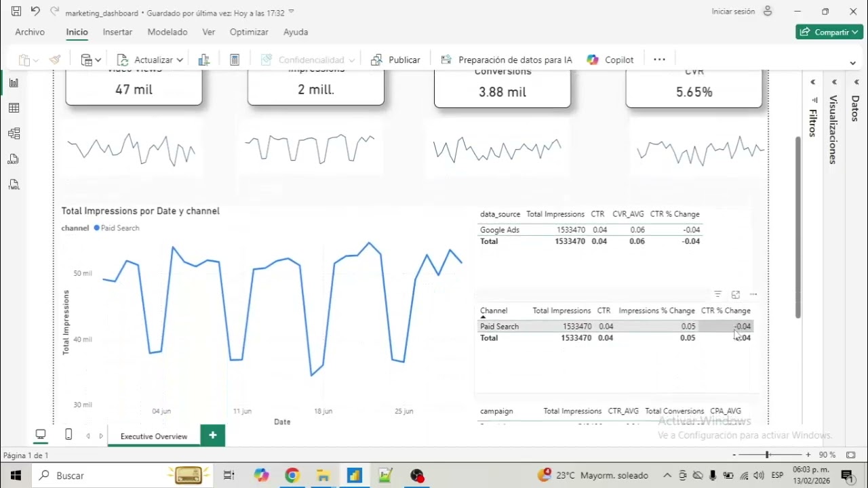Click the Save icon in title bar
Image resolution: width=868 pixels, height=488 pixels.
[16, 12]
